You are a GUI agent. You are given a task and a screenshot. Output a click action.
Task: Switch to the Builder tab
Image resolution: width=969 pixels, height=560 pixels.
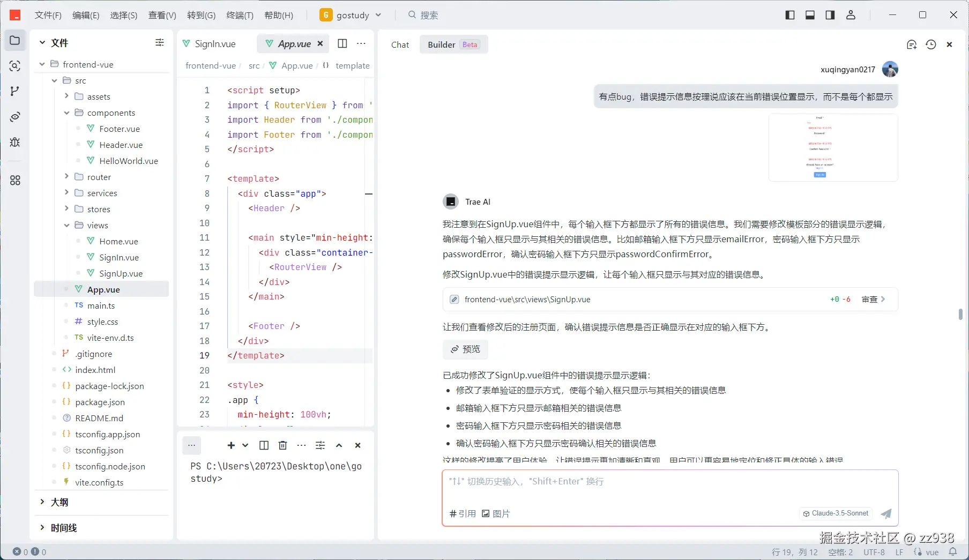[453, 44]
